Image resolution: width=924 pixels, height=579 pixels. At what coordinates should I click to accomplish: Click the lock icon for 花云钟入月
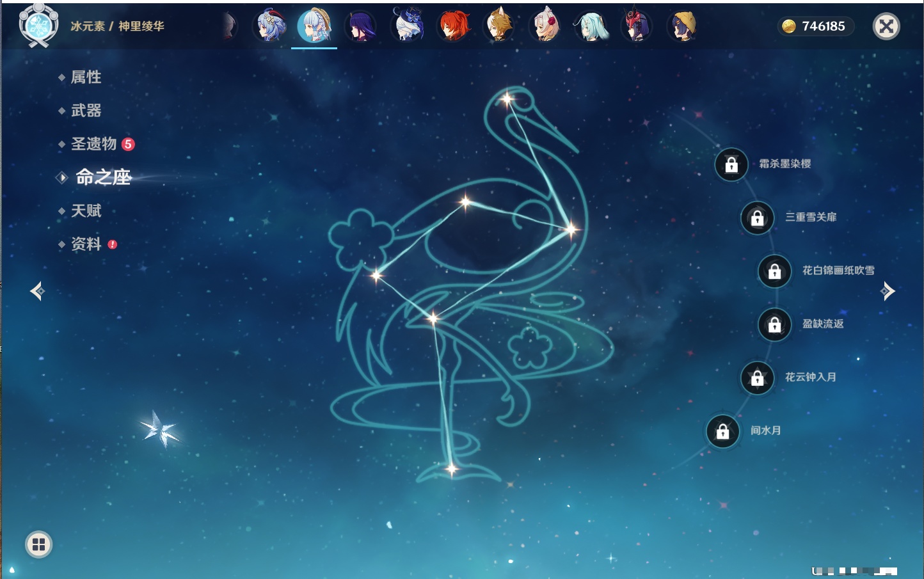758,378
